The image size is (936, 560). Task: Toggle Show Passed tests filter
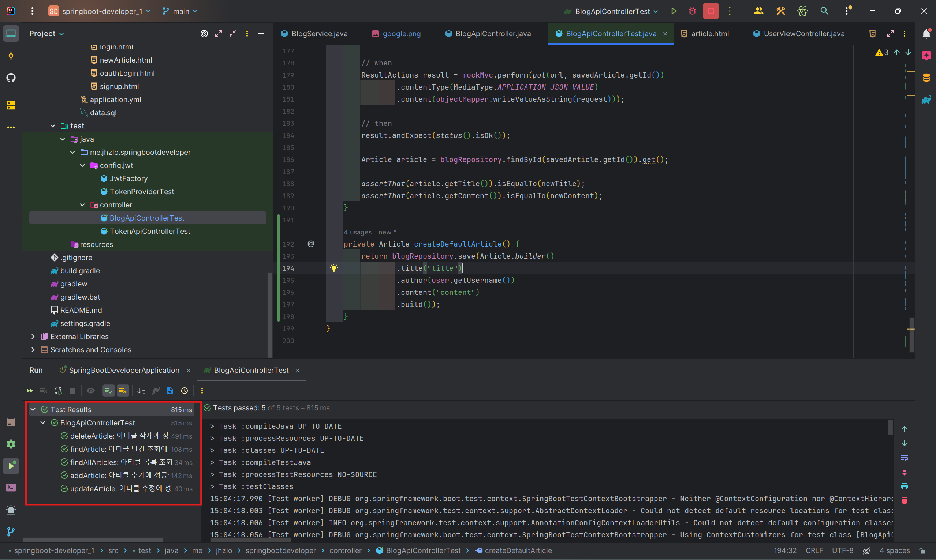click(x=108, y=391)
